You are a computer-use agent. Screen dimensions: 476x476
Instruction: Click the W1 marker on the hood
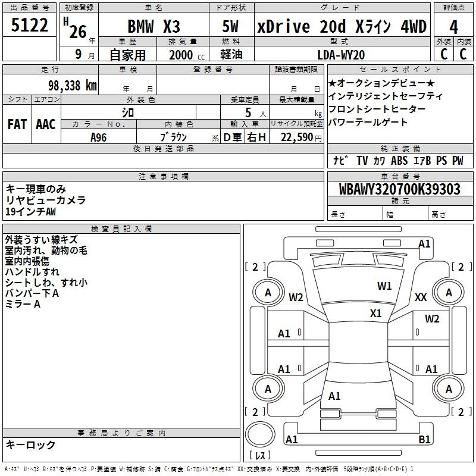pyautogui.click(x=384, y=286)
